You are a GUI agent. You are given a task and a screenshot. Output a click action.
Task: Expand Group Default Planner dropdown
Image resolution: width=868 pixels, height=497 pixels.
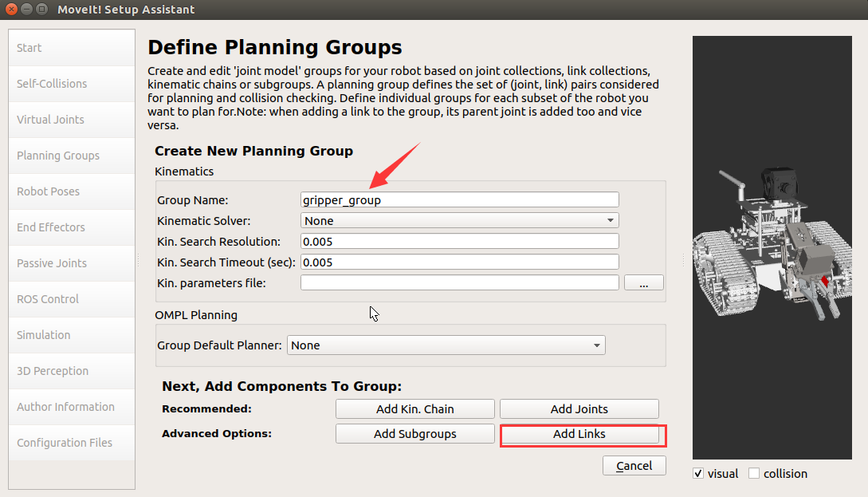(x=446, y=345)
